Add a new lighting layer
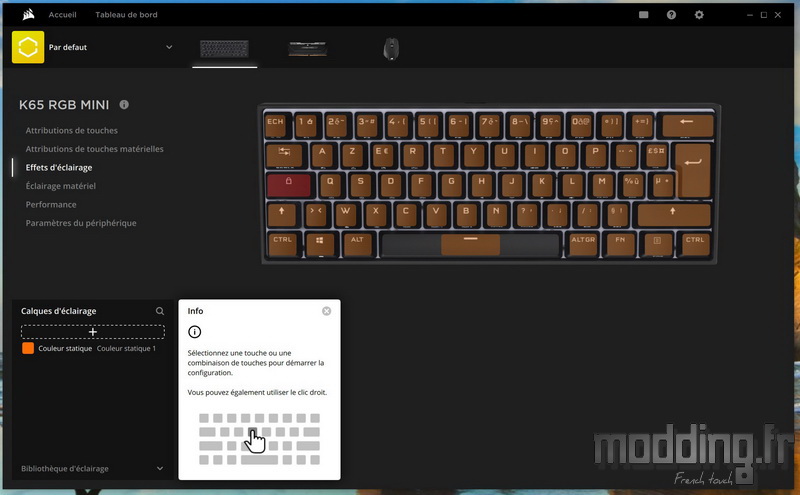This screenshot has width=800, height=495. click(92, 332)
